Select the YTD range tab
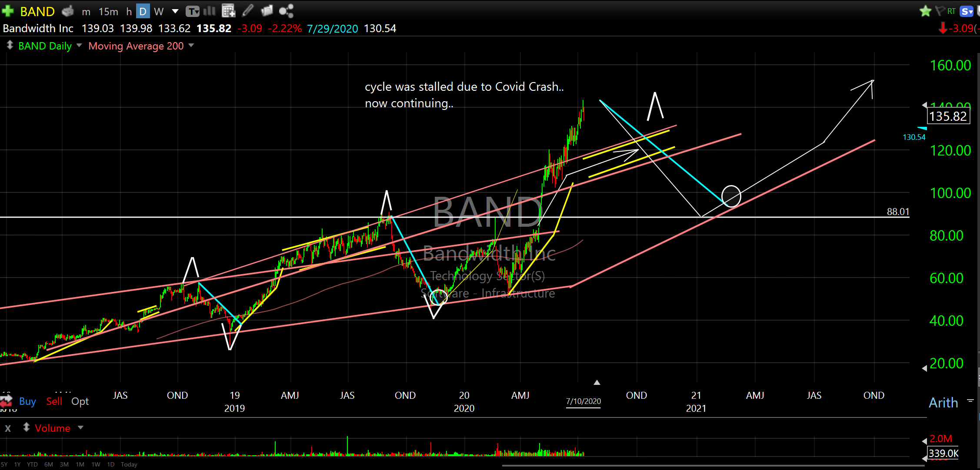 tap(32, 464)
